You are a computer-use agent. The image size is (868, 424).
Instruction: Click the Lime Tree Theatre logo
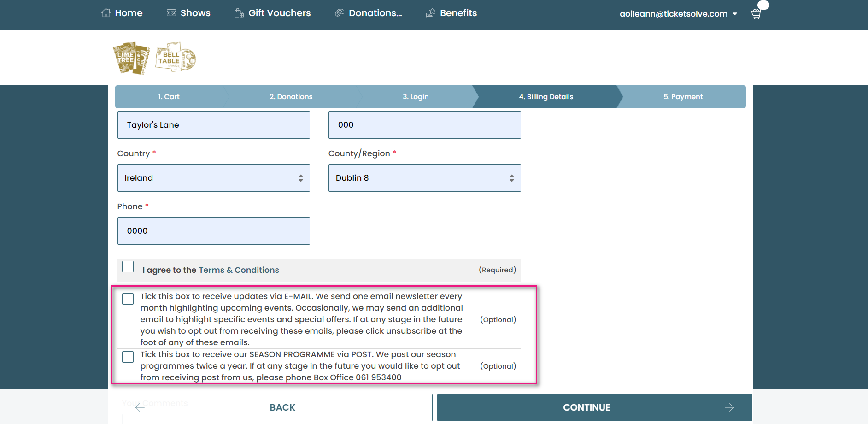(131, 57)
